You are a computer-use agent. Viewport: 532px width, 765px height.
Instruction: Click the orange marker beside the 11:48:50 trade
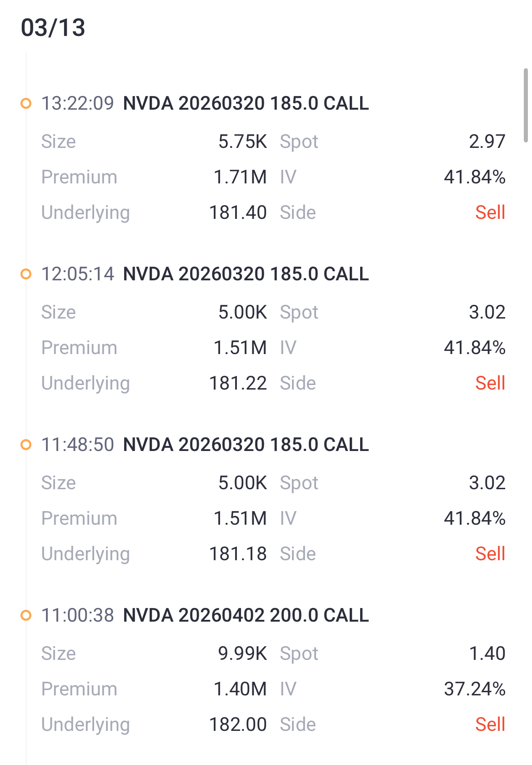pyautogui.click(x=26, y=445)
